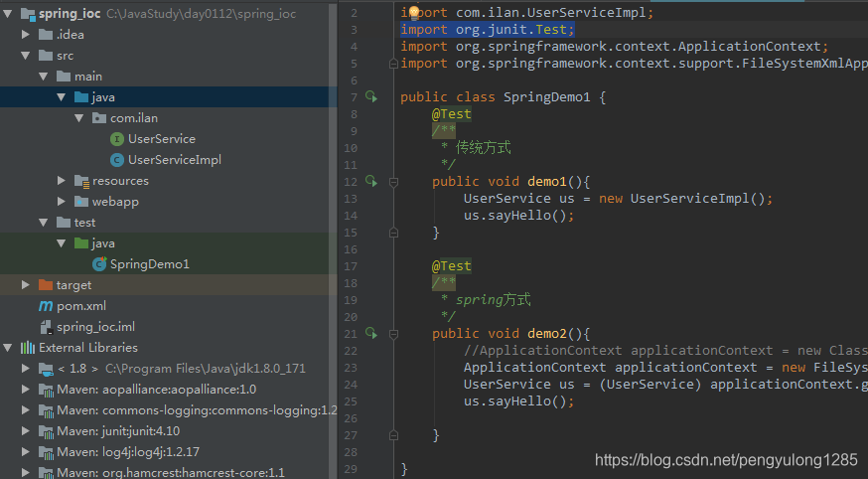
Task: Click demo1 closing fold marker
Action: point(393,233)
